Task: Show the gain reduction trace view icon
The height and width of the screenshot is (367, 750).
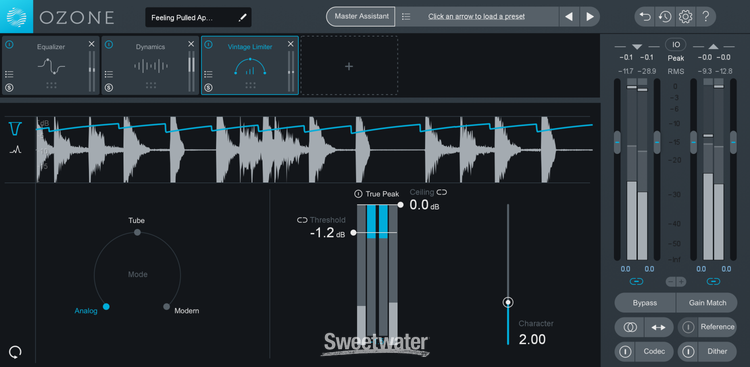Action: tap(16, 128)
